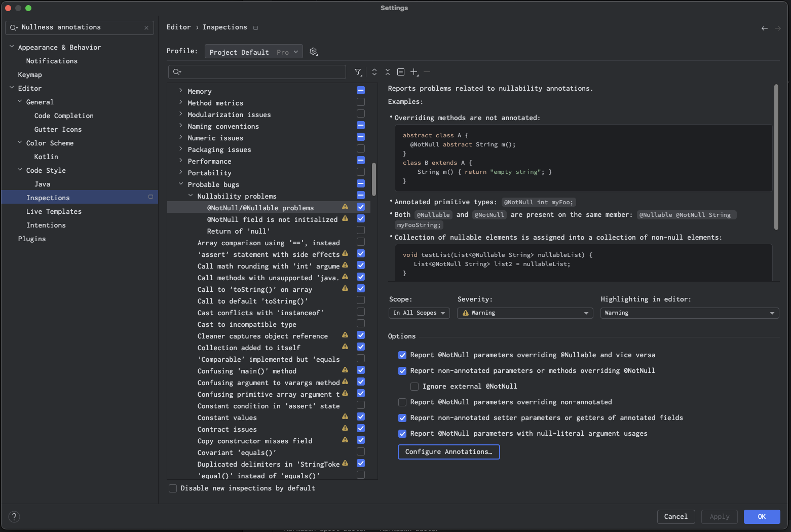
Task: Expand the Memory inspection category
Action: tap(180, 91)
